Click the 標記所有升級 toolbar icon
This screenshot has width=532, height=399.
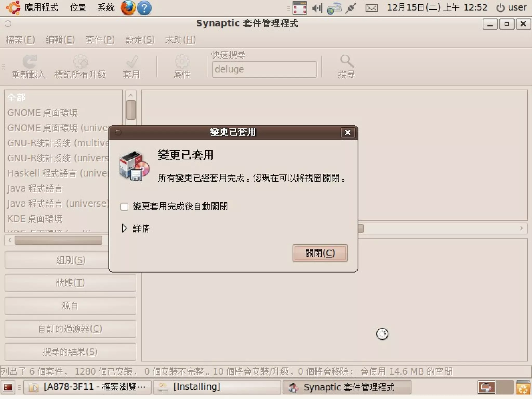tap(80, 67)
